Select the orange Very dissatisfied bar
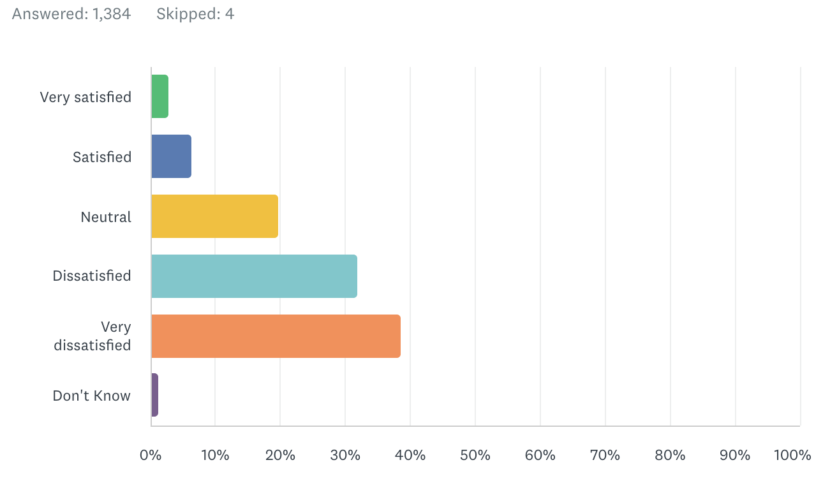This screenshot has width=823, height=504. pos(276,336)
